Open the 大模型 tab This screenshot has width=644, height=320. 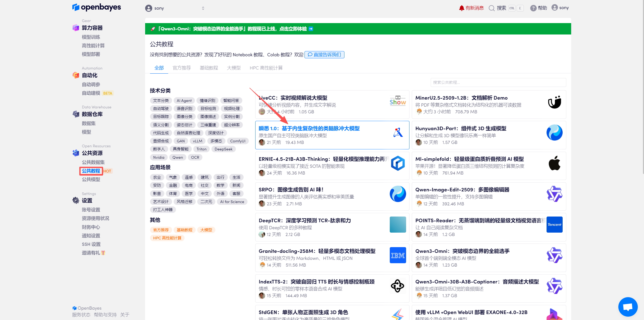(x=234, y=68)
